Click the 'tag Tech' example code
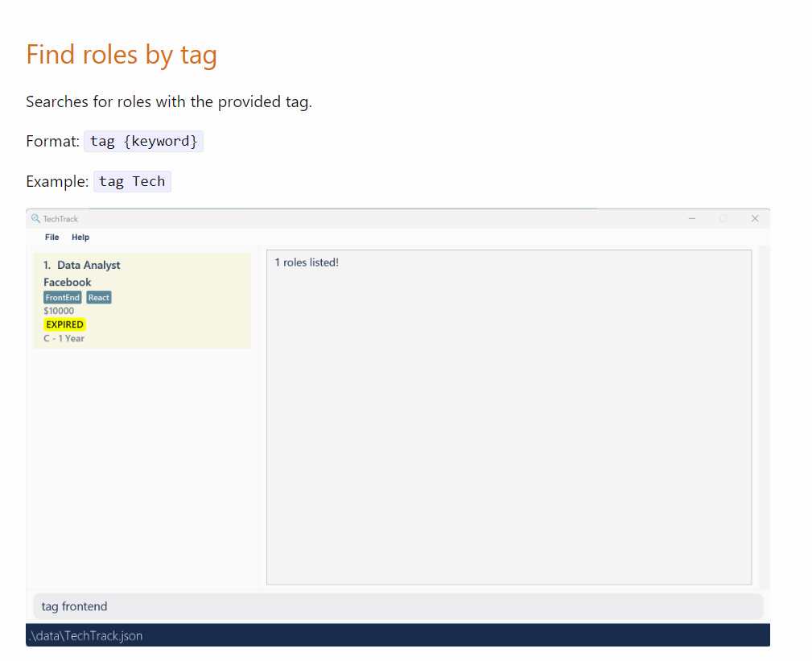This screenshot has height=661, width=812. click(x=132, y=182)
